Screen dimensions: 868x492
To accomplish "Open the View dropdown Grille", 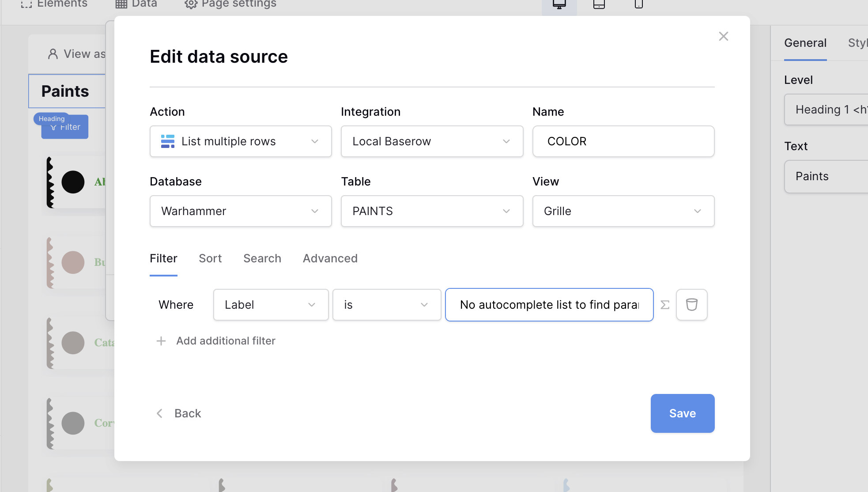I will tap(623, 211).
